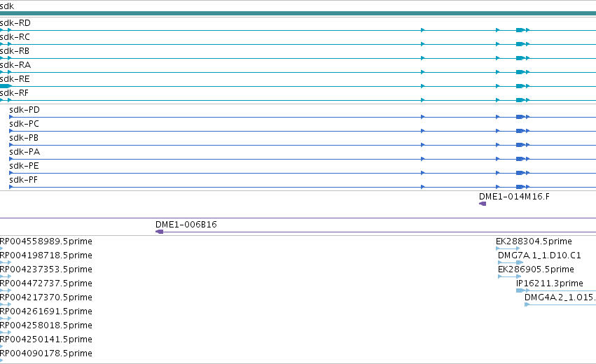Click the sdk-PB protein label
596x364 pixels.
coord(24,138)
